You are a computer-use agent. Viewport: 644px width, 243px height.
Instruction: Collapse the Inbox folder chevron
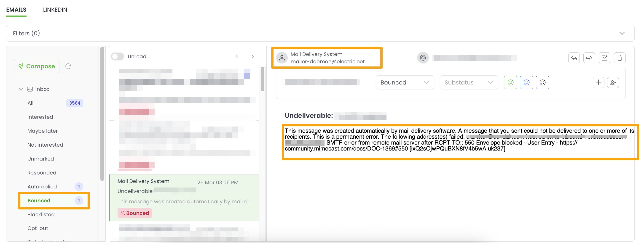click(21, 89)
